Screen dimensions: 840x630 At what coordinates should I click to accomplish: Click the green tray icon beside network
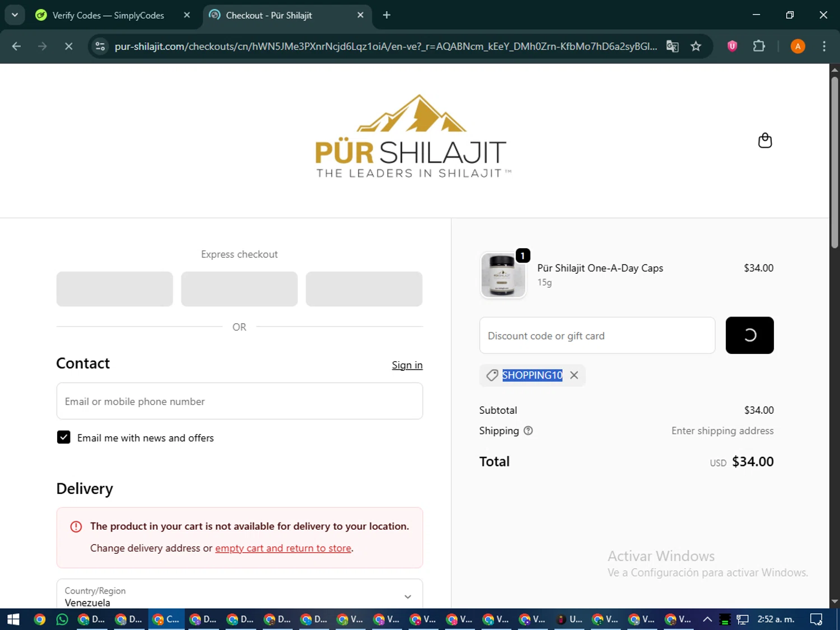pyautogui.click(x=725, y=619)
